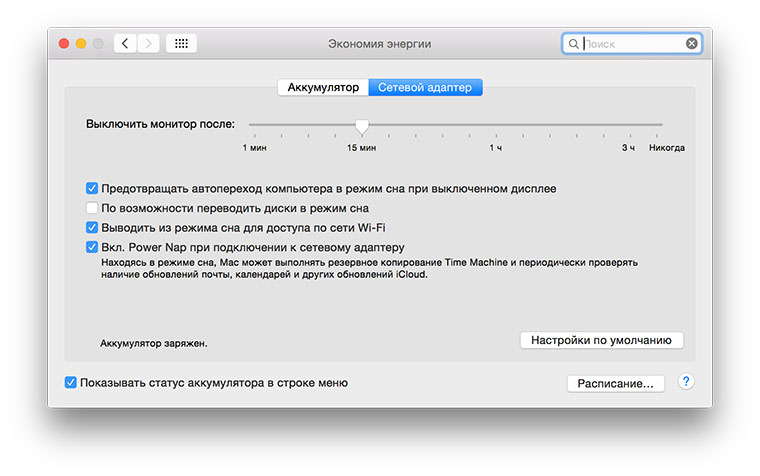Uncheck Вкл. Power Nap checkbox

(92, 247)
